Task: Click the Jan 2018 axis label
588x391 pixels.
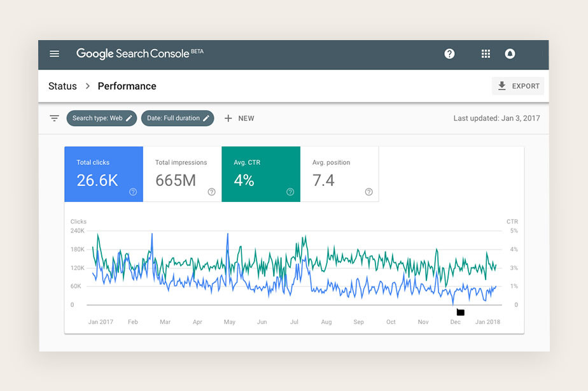Action: tap(487, 322)
